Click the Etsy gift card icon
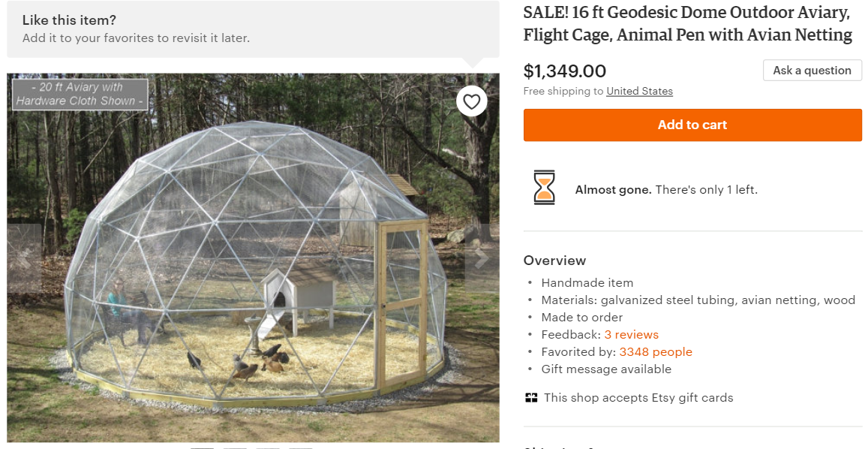Screen dimensions: 868x449 (531, 398)
